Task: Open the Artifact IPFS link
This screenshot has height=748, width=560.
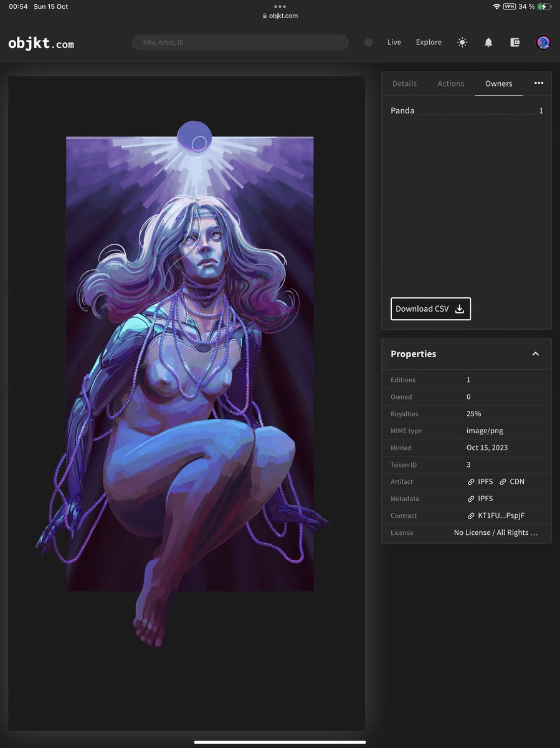Action: (480, 482)
